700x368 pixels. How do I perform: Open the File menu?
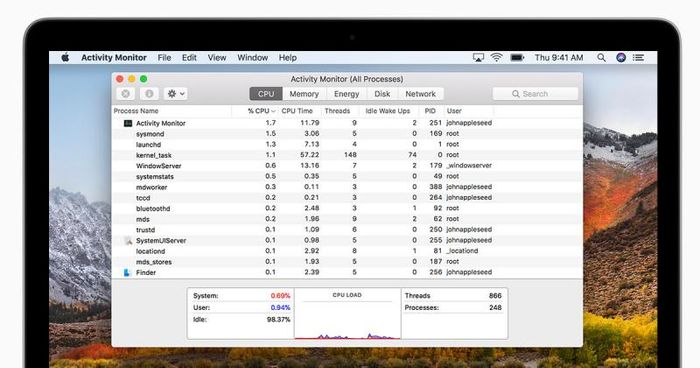coord(164,58)
